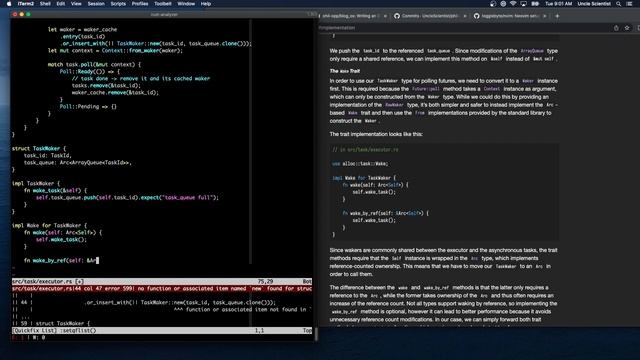Click the terminal window vertical scrollbar

316,334
